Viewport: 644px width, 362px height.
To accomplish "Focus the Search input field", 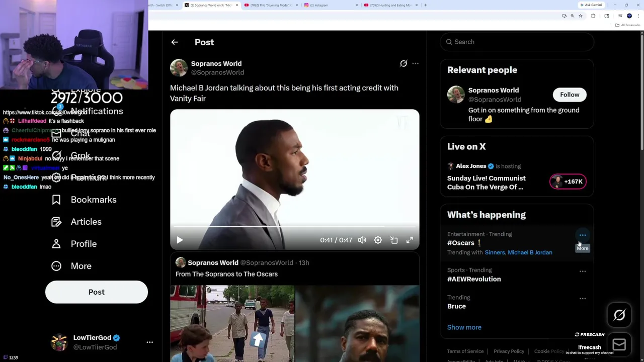I will tap(517, 42).
